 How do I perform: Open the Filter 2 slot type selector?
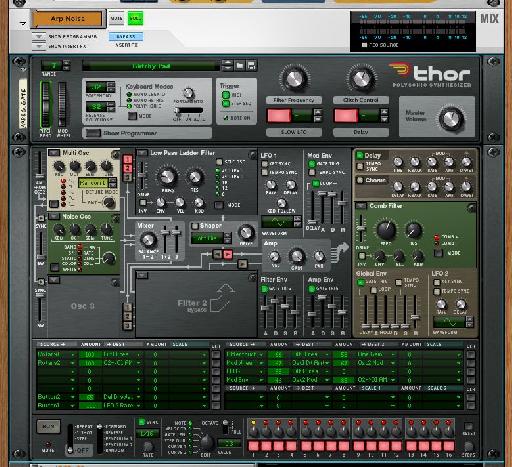point(142,275)
